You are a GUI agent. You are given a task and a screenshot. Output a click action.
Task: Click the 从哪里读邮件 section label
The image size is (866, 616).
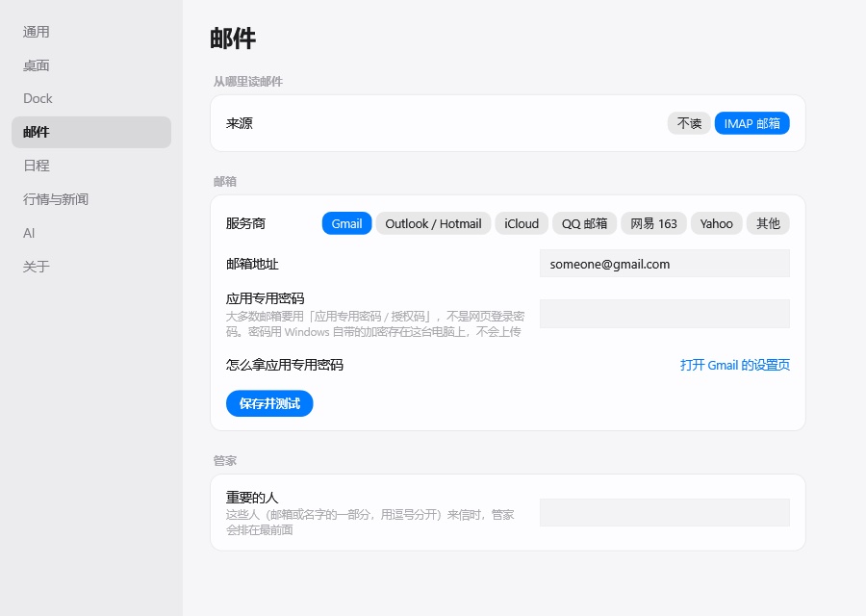[248, 82]
